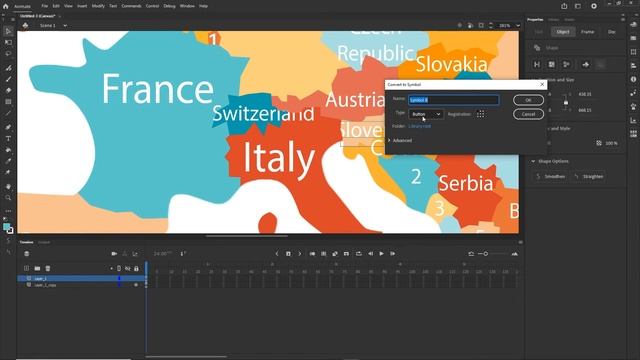Viewport: 640px width, 360px height.
Task: Click the Center Stage icon above canvas
Action: [x=460, y=25]
